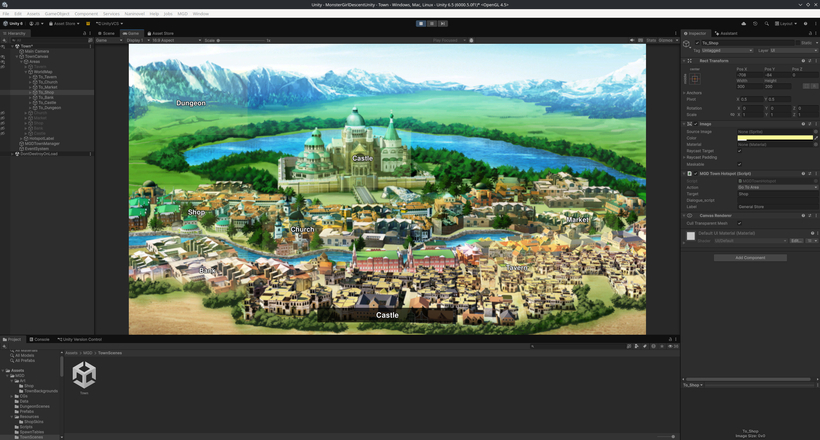Click the Step frame button
Image resolution: width=820 pixels, height=440 pixels.
click(x=442, y=24)
